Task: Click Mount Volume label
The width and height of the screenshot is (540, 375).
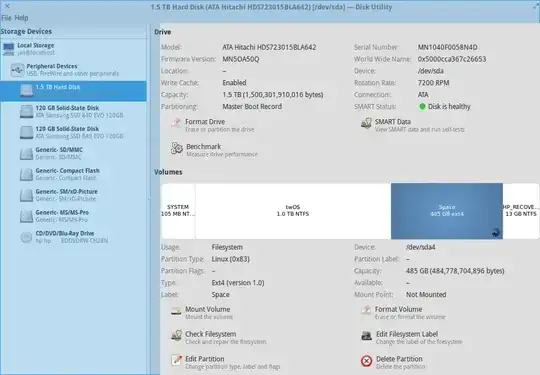Action: tap(207, 309)
